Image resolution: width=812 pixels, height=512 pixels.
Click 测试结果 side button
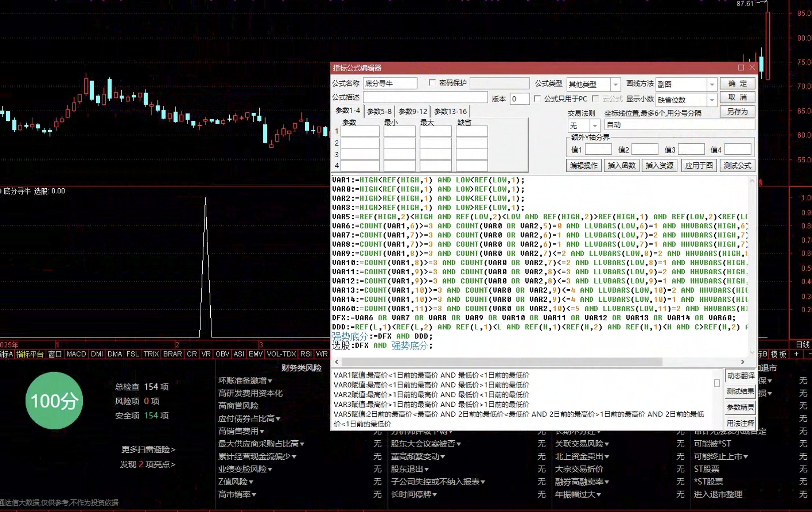(x=741, y=391)
